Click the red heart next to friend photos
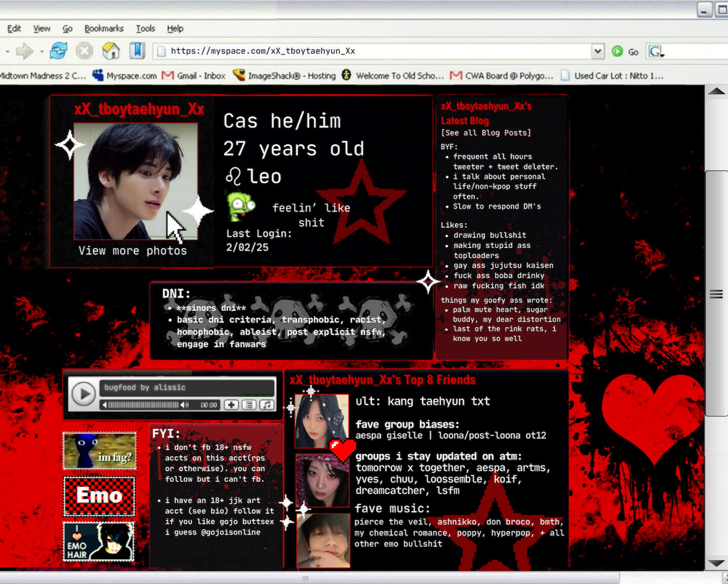The image size is (728, 584). pyautogui.click(x=343, y=449)
